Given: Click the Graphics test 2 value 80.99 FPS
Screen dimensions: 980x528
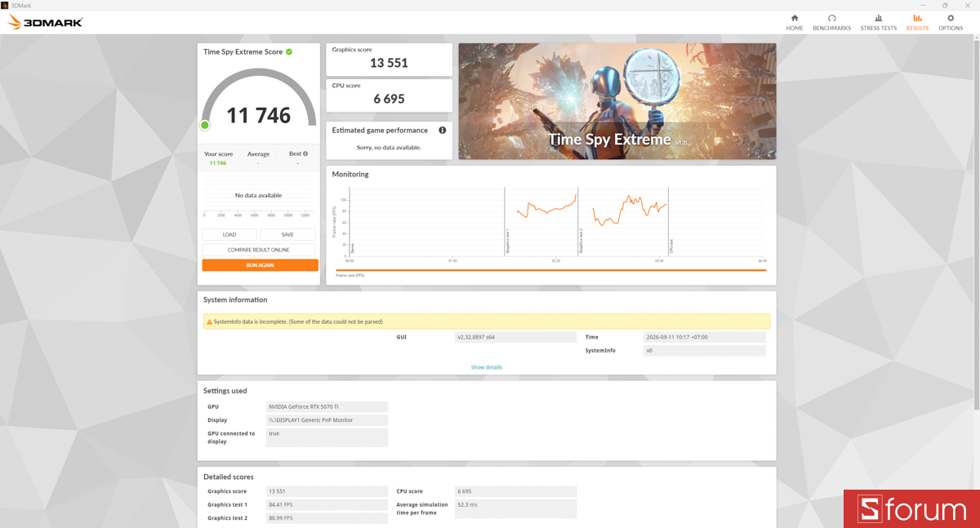Looking at the screenshot, I should point(327,518).
